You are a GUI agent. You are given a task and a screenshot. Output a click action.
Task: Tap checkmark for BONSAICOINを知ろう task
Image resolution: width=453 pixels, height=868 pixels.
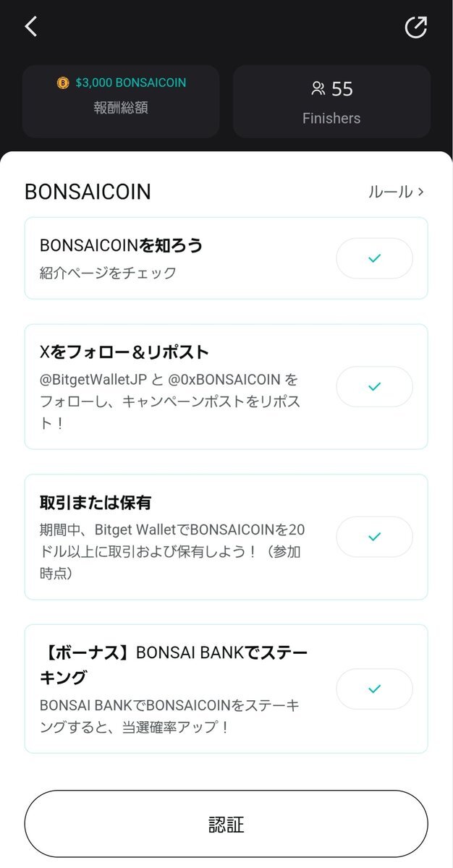pos(374,258)
